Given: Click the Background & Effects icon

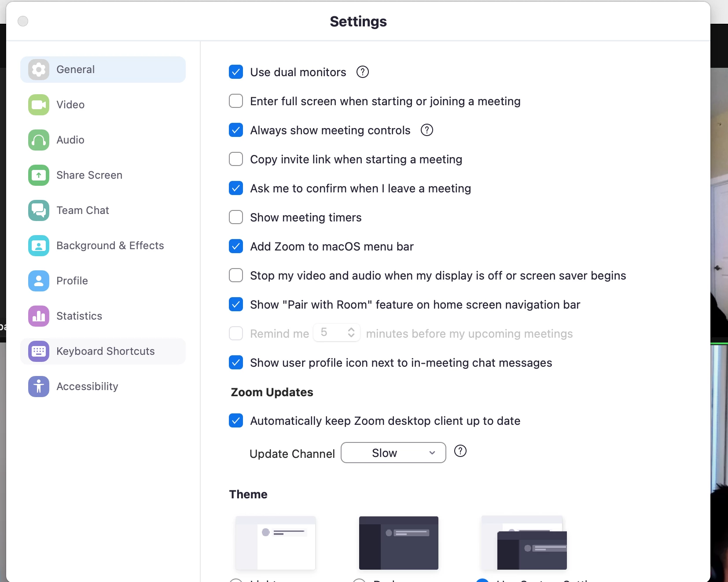Looking at the screenshot, I should pyautogui.click(x=39, y=246).
